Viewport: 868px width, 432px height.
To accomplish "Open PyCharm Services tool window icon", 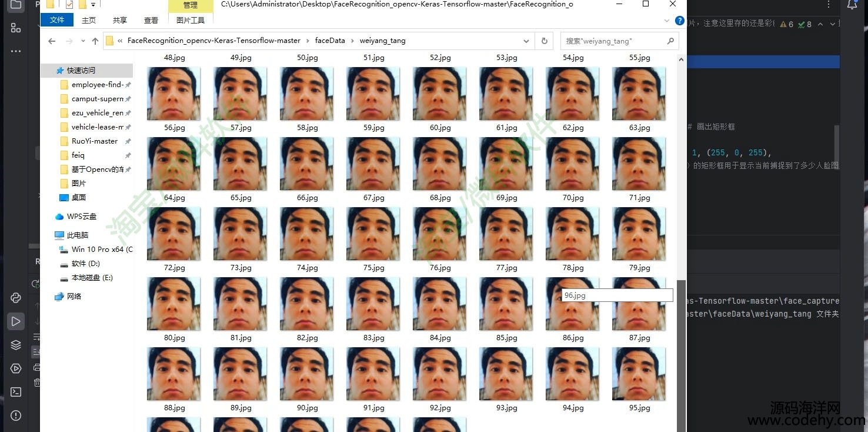I will click(16, 368).
